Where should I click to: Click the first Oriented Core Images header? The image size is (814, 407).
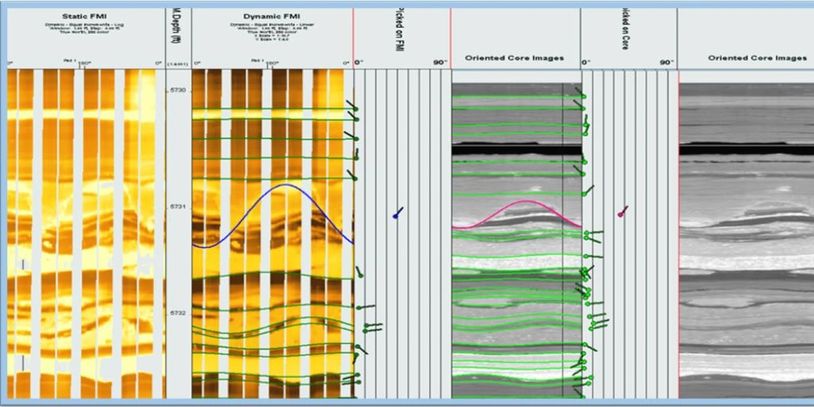click(514, 58)
